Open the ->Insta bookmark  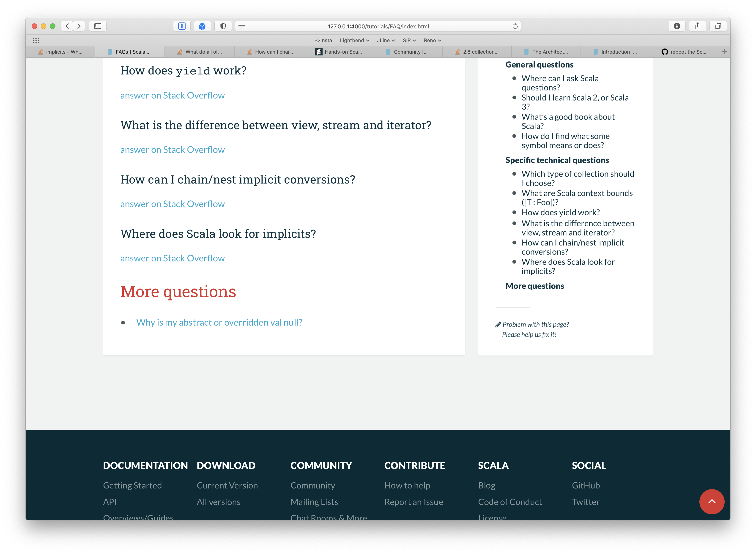click(x=323, y=40)
